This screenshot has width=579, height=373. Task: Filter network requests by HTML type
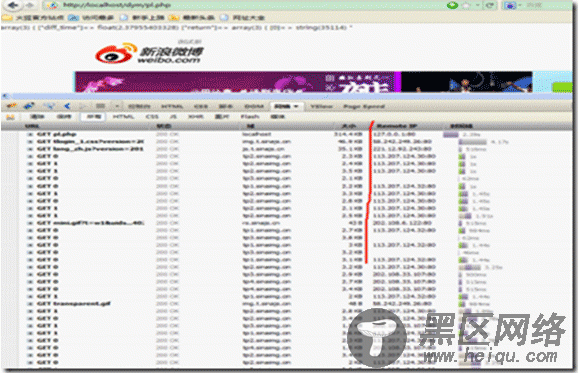tap(123, 117)
